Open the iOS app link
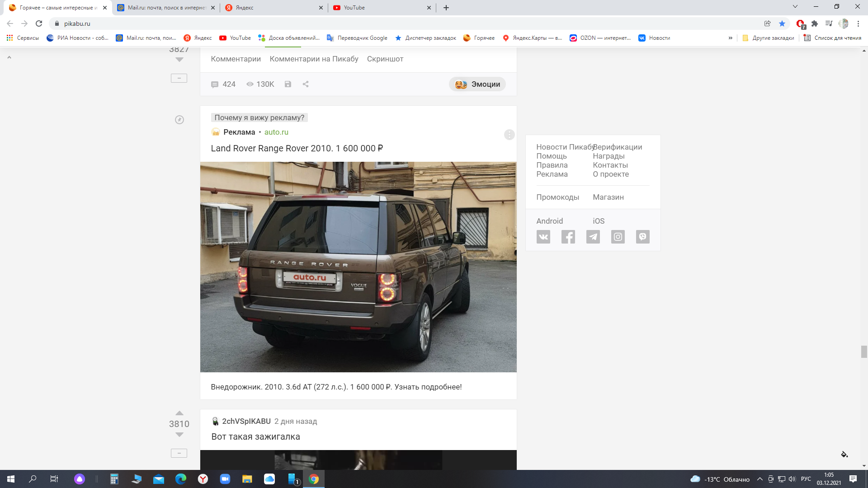Screen dimensions: 868x488 599,221
